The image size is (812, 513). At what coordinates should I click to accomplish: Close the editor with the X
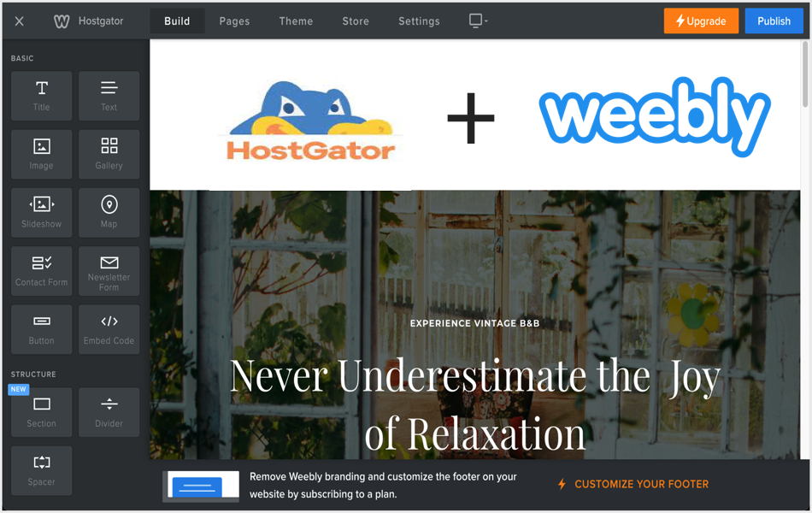(19, 21)
